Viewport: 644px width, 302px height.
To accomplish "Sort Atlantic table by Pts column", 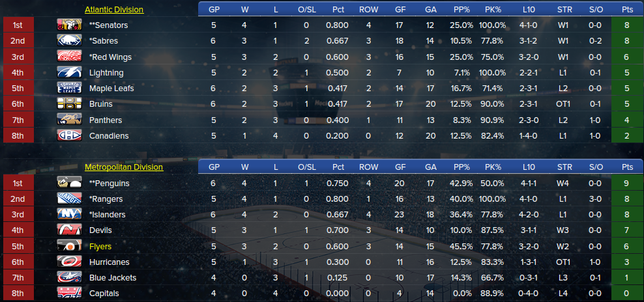I will (x=627, y=9).
